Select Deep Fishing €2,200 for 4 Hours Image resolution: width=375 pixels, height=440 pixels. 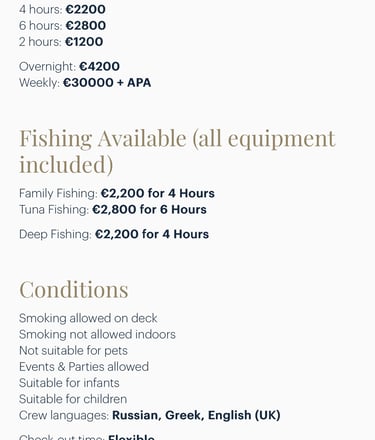point(114,234)
